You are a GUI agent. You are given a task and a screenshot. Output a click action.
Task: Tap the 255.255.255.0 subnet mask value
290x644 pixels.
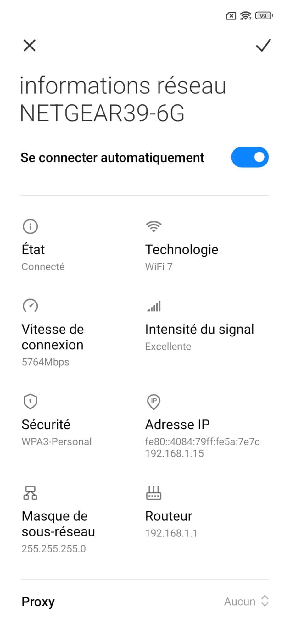(x=53, y=549)
